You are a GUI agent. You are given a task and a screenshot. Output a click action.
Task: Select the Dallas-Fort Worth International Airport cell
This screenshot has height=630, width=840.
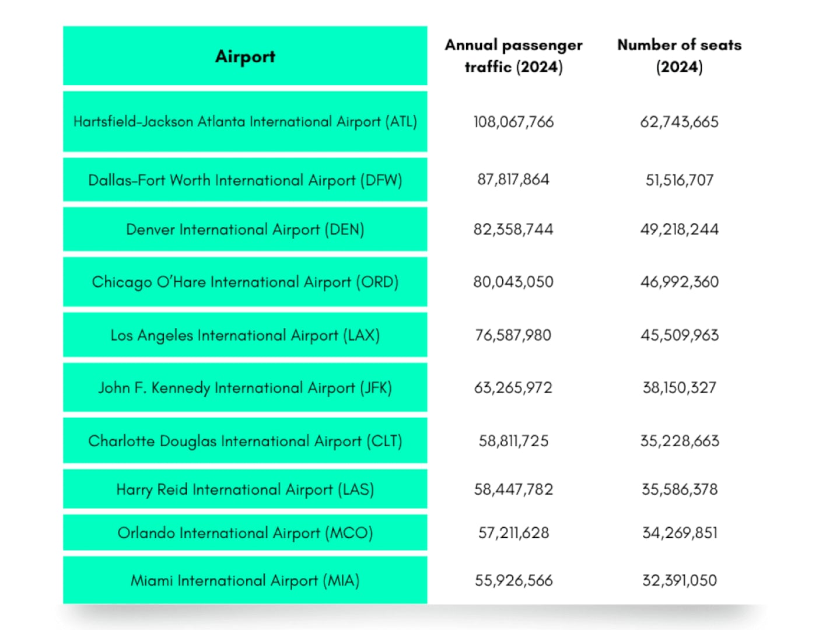click(x=245, y=180)
